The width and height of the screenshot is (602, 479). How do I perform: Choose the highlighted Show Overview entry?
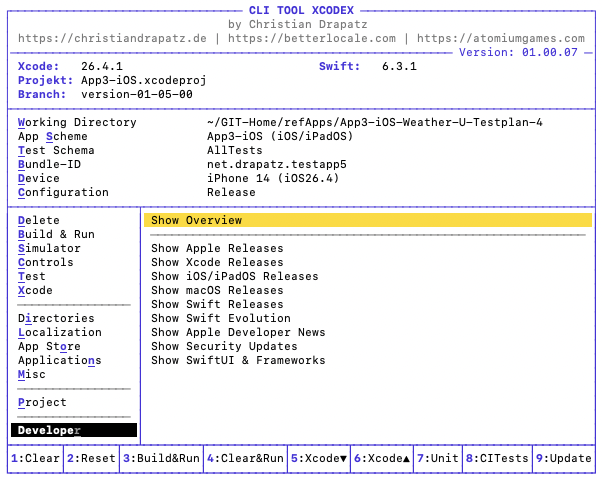368,220
